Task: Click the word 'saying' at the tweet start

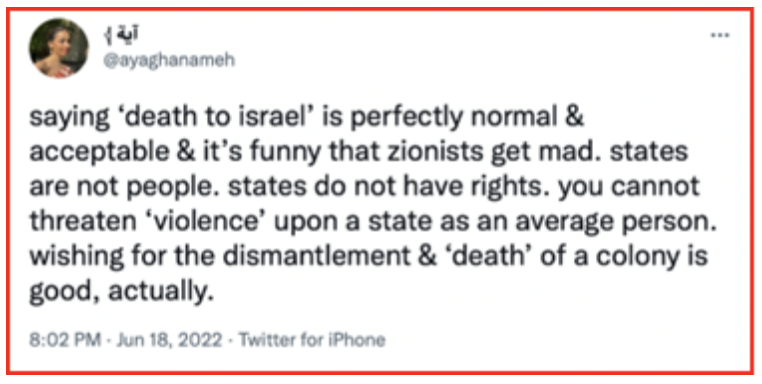Action: coord(69,119)
